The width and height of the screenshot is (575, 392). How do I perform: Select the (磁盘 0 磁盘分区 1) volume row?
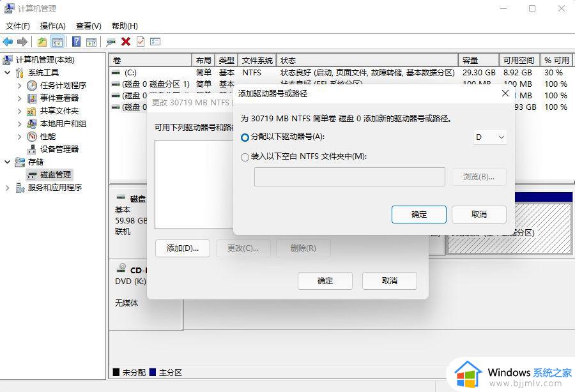[x=156, y=84]
